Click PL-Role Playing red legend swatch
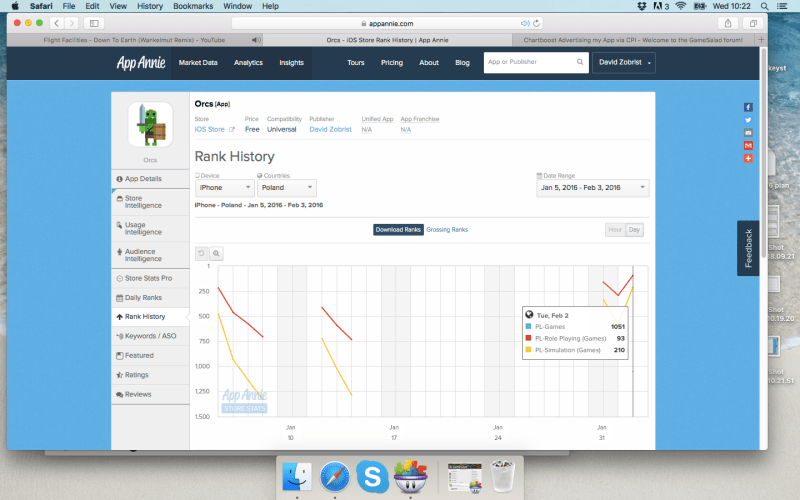Screen dimensions: 800x500 point(528,338)
